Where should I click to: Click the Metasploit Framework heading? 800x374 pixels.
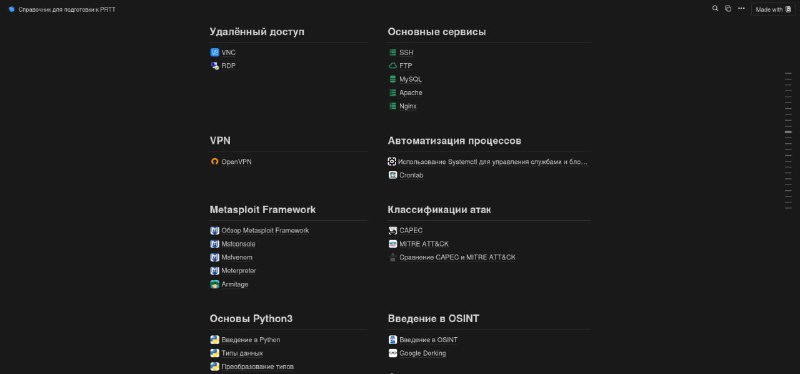tap(263, 210)
